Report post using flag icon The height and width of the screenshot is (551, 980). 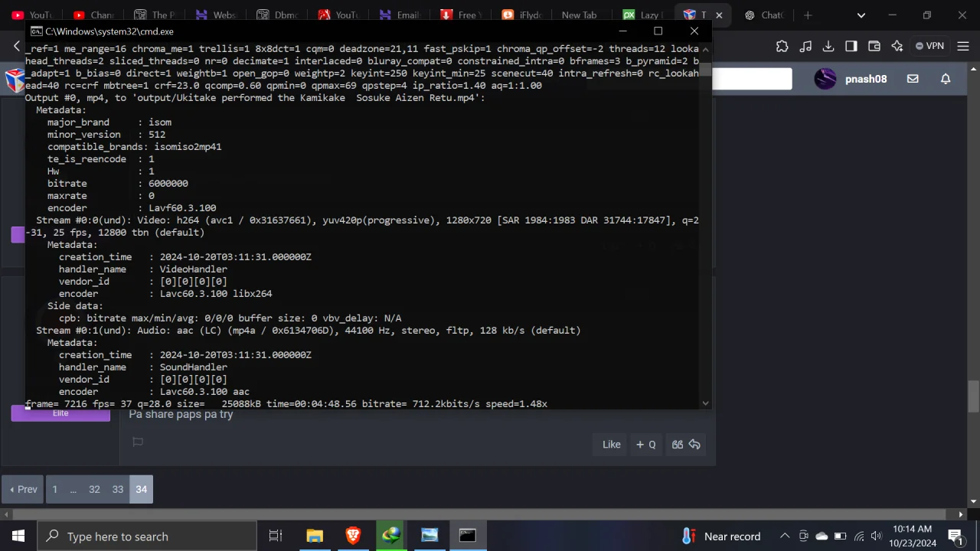pyautogui.click(x=138, y=442)
